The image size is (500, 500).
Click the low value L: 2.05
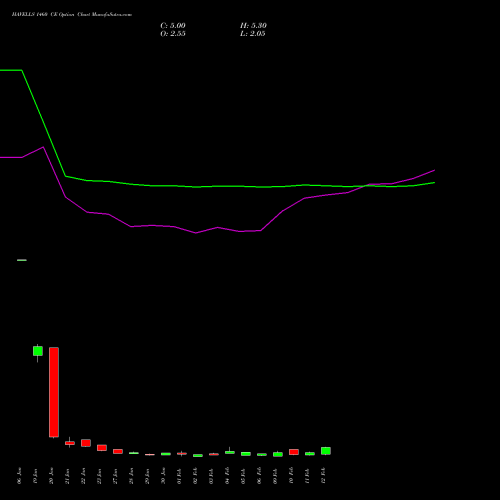[x=253, y=34]
